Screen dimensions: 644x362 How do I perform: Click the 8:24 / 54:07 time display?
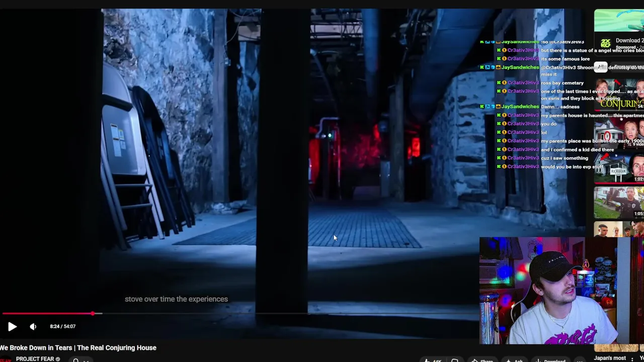pos(63,326)
